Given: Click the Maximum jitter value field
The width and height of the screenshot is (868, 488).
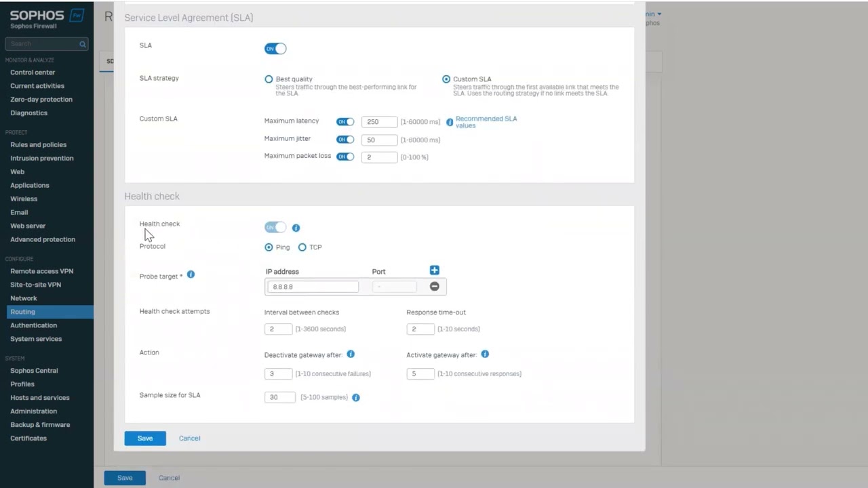Looking at the screenshot, I should [x=379, y=140].
